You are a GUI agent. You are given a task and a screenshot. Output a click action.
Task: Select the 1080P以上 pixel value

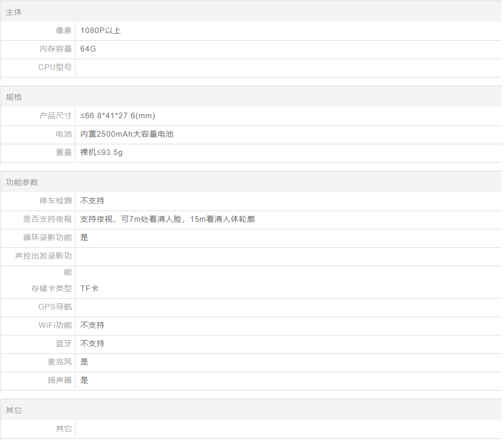(100, 31)
